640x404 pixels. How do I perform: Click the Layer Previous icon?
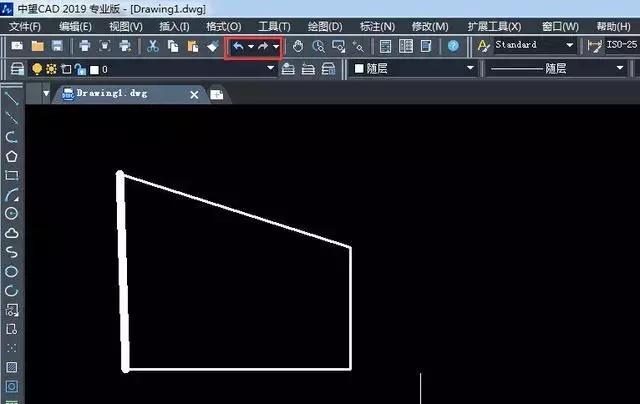pos(308,69)
